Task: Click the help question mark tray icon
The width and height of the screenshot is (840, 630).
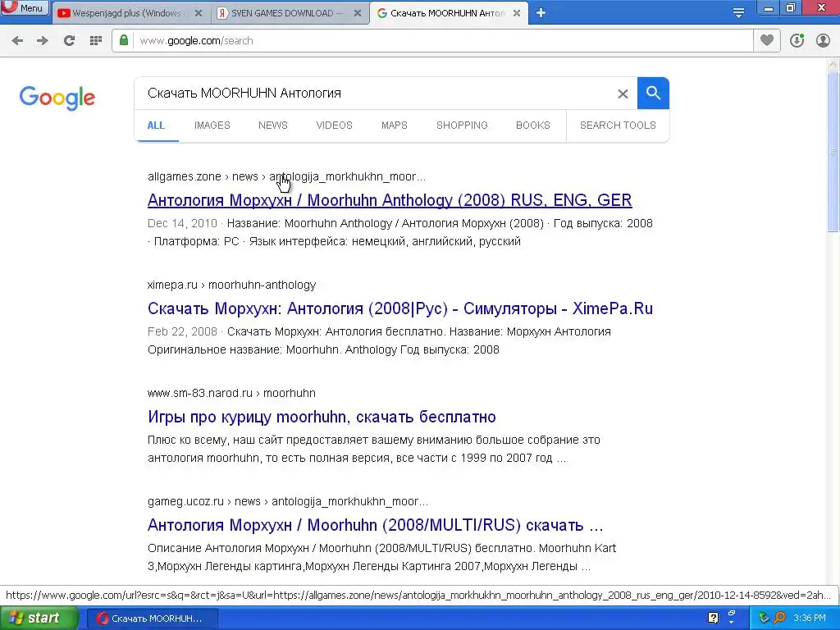Action: point(713,619)
